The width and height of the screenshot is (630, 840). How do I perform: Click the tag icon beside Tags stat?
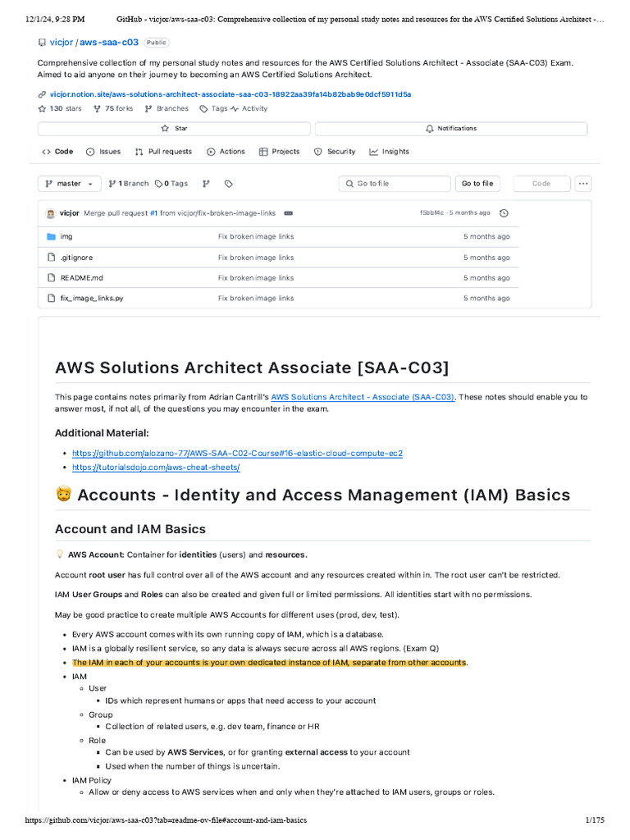pyautogui.click(x=203, y=109)
